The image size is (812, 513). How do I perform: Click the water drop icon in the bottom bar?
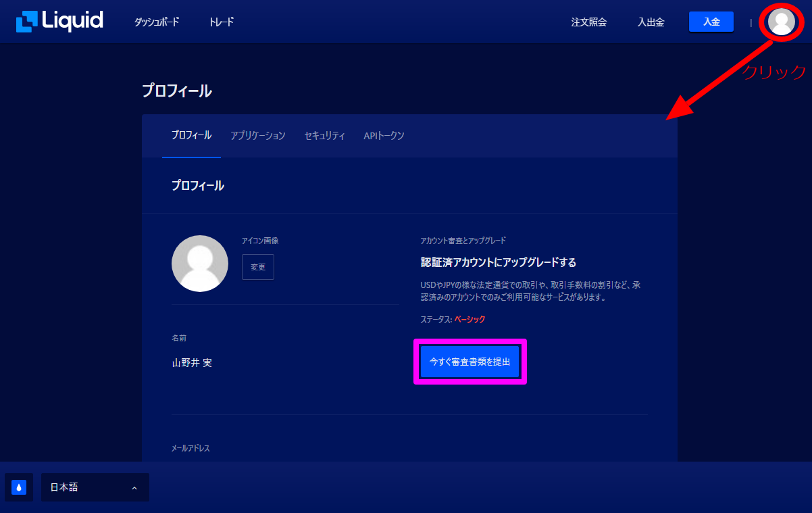tap(19, 487)
